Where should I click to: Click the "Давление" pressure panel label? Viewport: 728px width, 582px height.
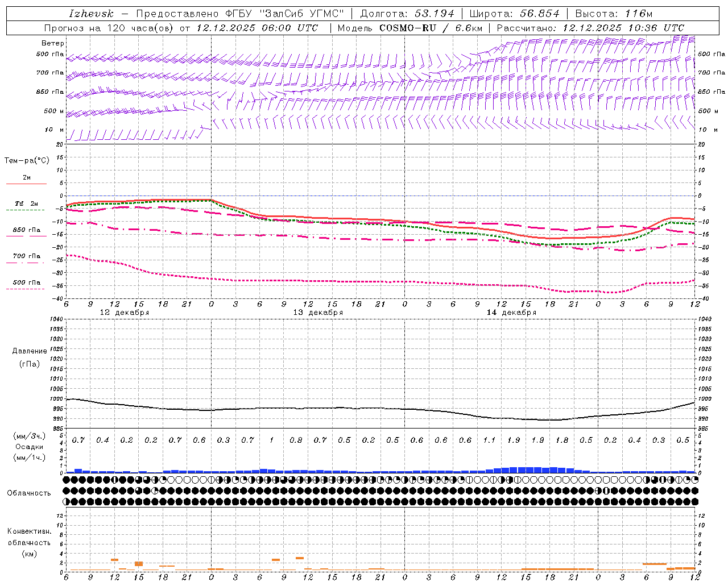(x=30, y=351)
